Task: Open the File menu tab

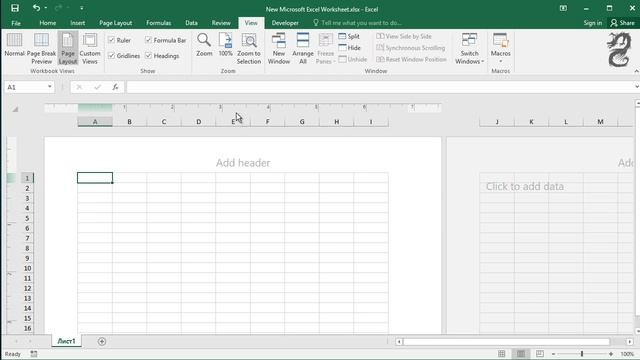Action: tap(16, 23)
